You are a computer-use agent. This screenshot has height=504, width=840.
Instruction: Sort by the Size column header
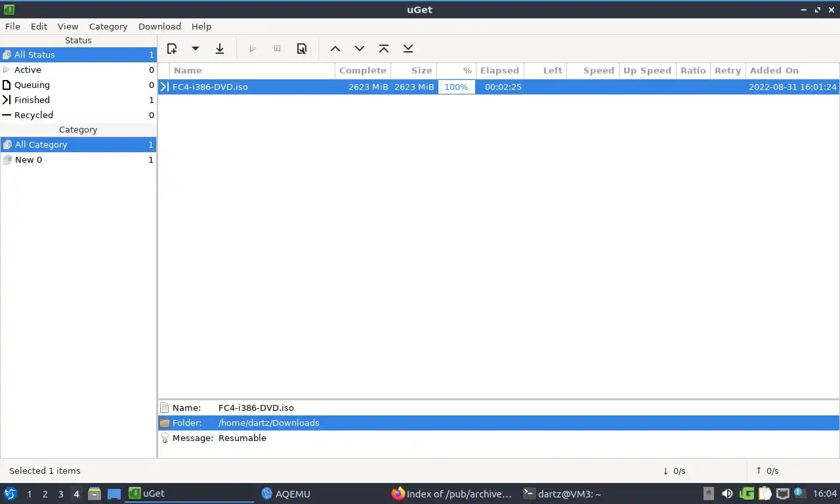pos(413,70)
